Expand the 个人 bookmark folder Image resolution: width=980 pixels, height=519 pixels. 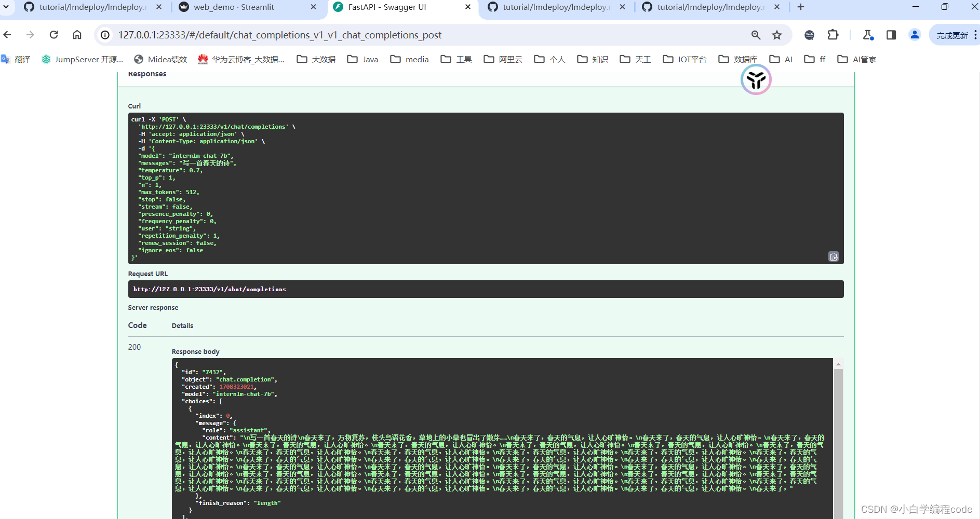point(549,59)
